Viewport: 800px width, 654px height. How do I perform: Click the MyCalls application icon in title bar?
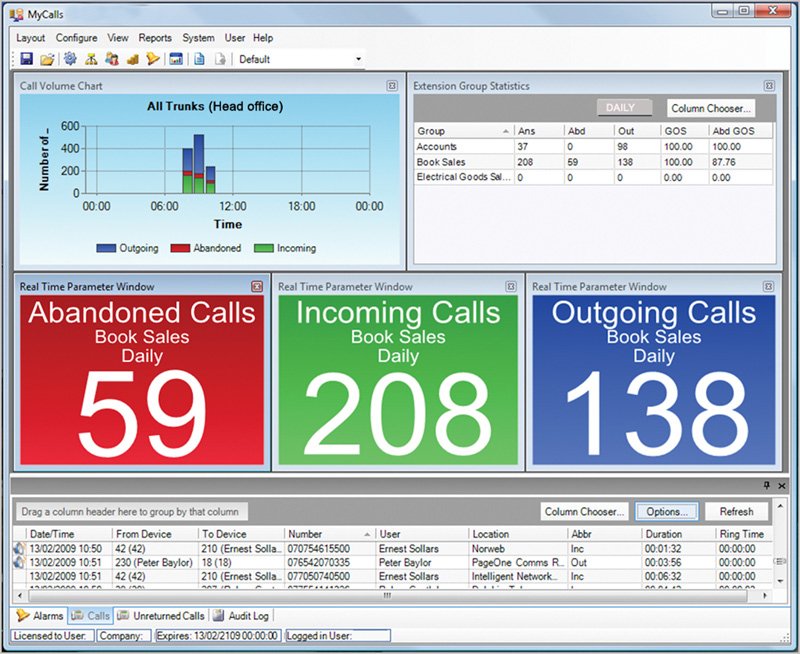16,14
